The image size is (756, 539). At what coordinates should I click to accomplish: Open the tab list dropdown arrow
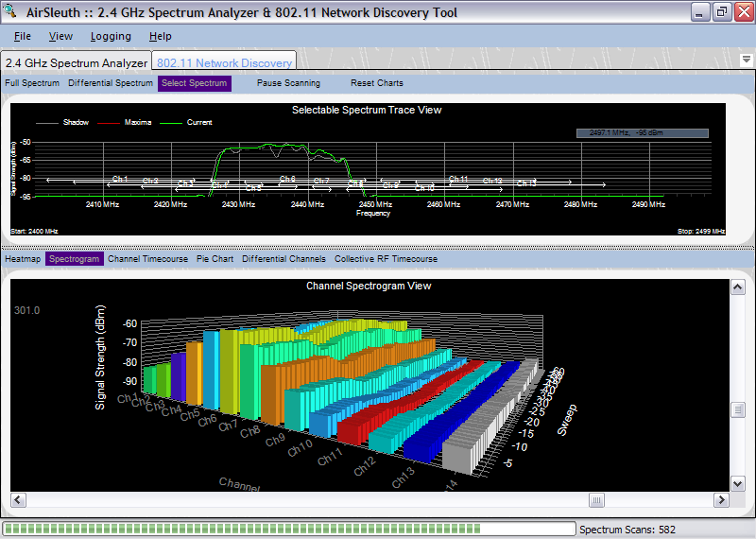[746, 60]
